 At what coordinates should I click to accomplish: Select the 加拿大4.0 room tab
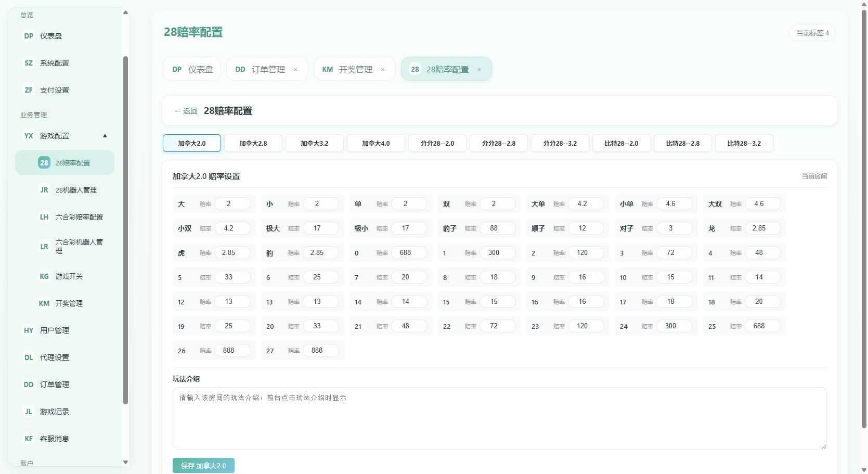click(376, 143)
